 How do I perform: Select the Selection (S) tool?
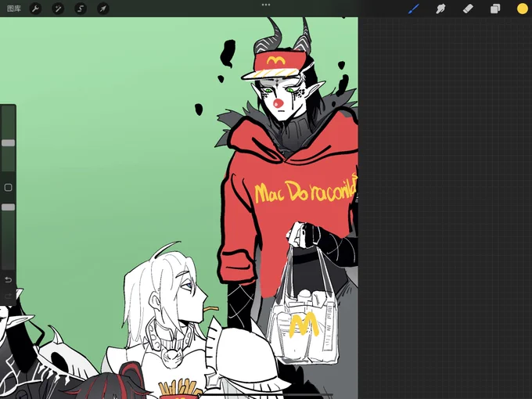[81, 9]
